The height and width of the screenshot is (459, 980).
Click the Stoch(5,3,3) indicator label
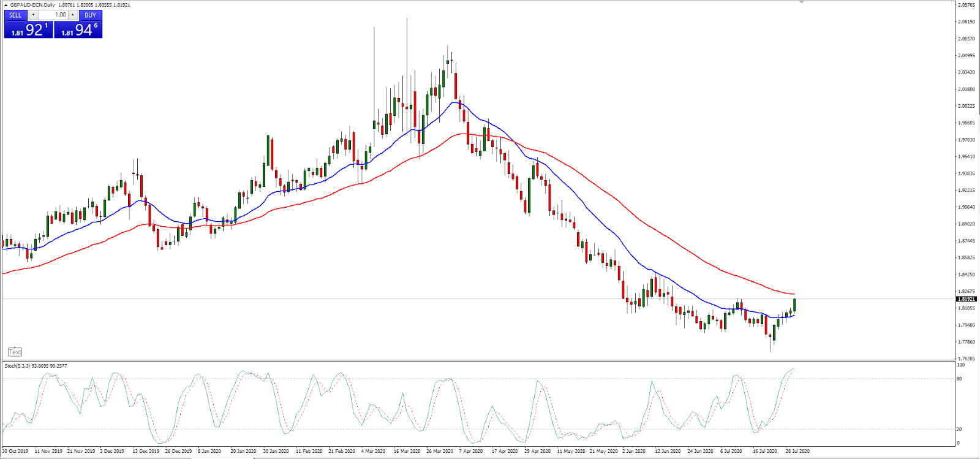click(18, 366)
